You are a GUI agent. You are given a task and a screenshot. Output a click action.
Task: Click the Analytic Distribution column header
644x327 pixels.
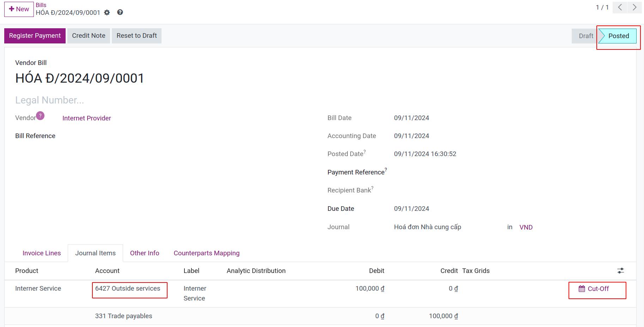pyautogui.click(x=256, y=271)
